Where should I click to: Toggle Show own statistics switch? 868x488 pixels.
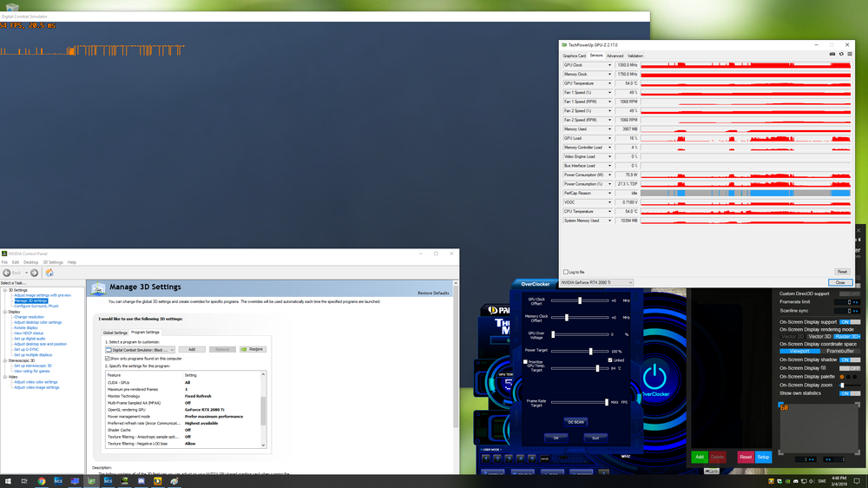[850, 393]
